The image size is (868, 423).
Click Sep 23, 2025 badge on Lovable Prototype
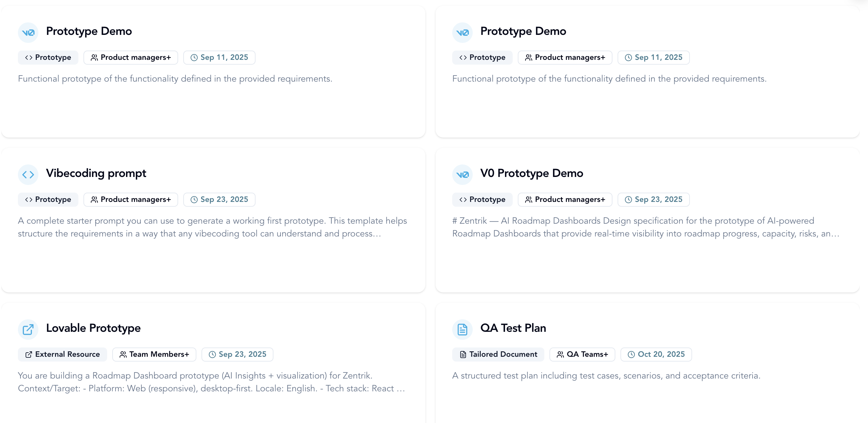(237, 354)
